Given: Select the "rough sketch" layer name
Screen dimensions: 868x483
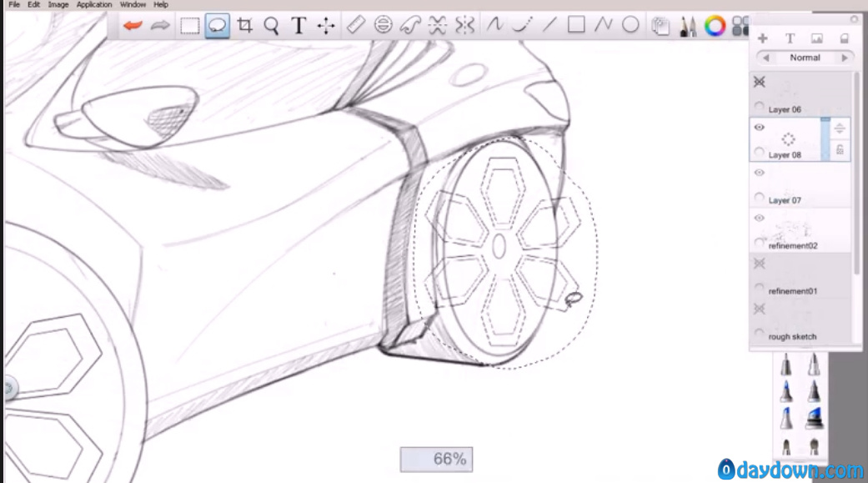Looking at the screenshot, I should point(792,337).
